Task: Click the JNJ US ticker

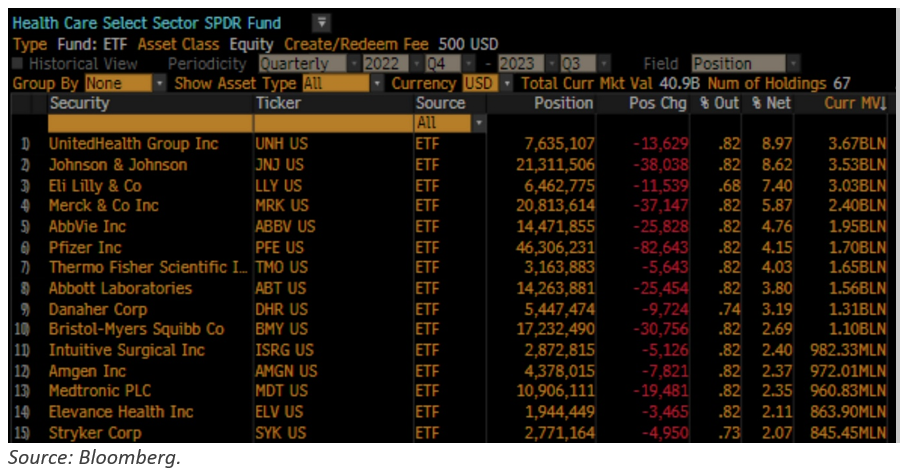Action: [280, 165]
